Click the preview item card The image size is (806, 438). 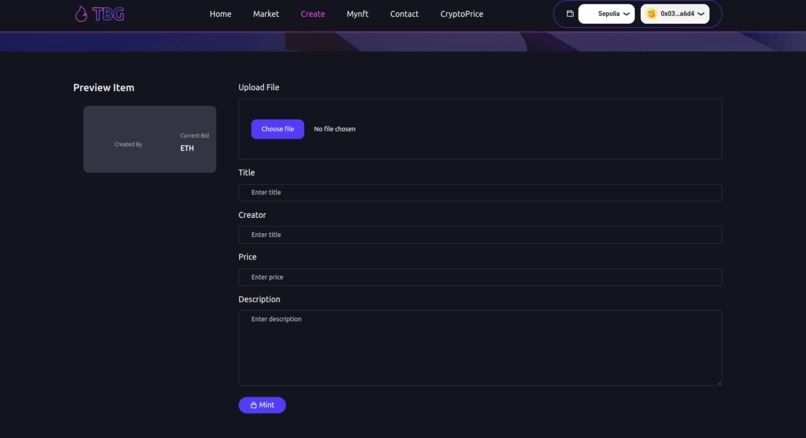coord(150,139)
